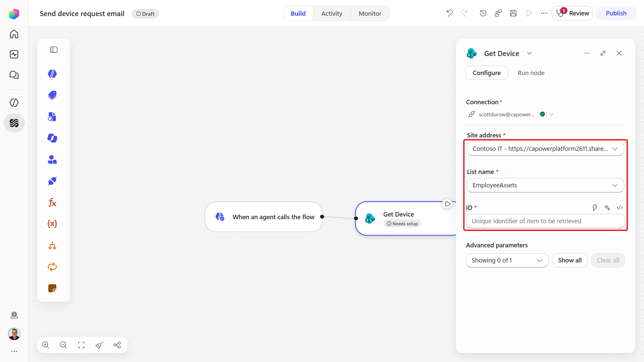The height and width of the screenshot is (362, 644).
Task: Add a variable {x} node from palette
Action: point(52,224)
